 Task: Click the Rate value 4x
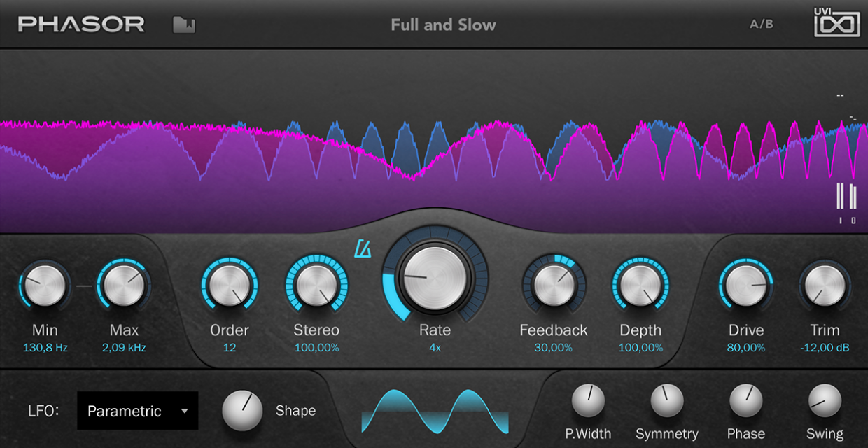pyautogui.click(x=435, y=348)
